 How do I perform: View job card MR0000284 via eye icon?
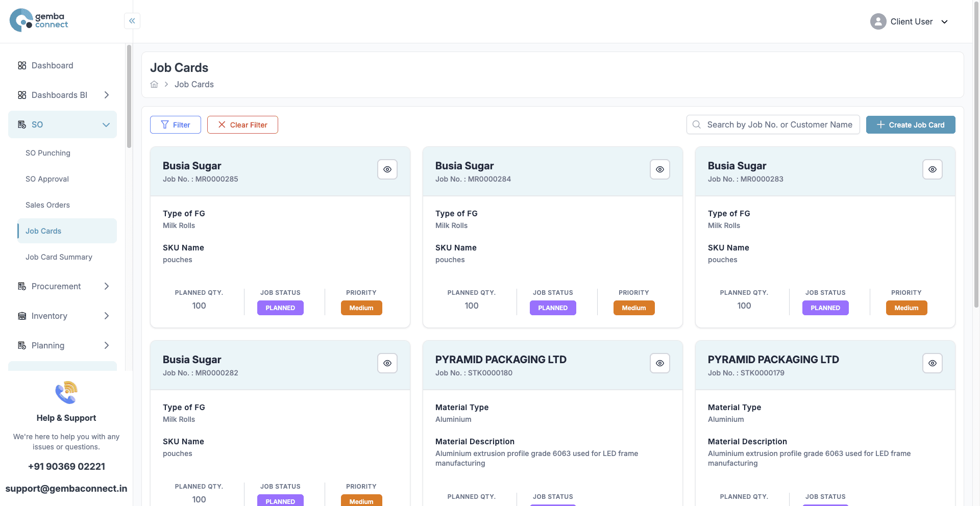[x=660, y=169]
